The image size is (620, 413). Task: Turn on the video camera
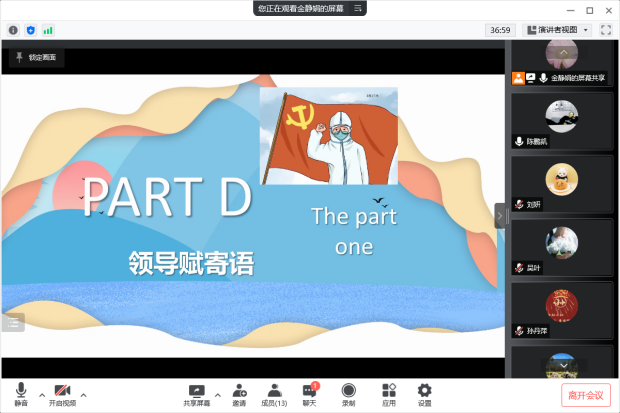click(x=62, y=394)
